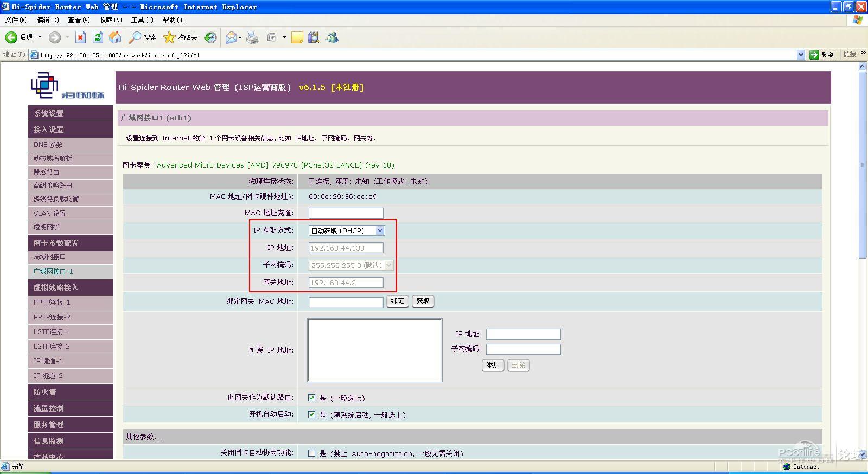Click the 获取 button
Viewport: 868px width, 474px height.
tap(423, 301)
